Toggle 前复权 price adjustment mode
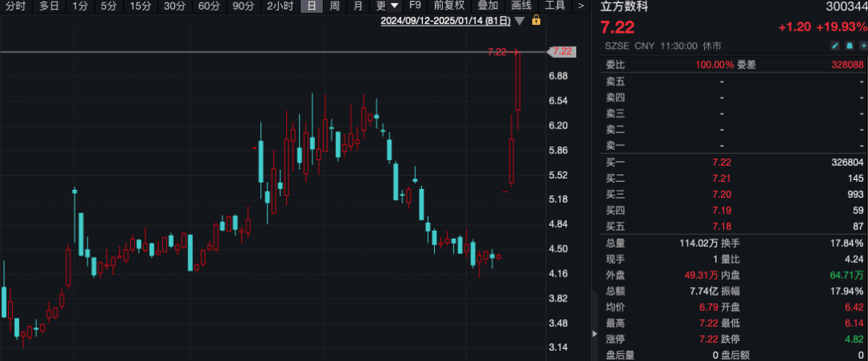 [449, 6]
